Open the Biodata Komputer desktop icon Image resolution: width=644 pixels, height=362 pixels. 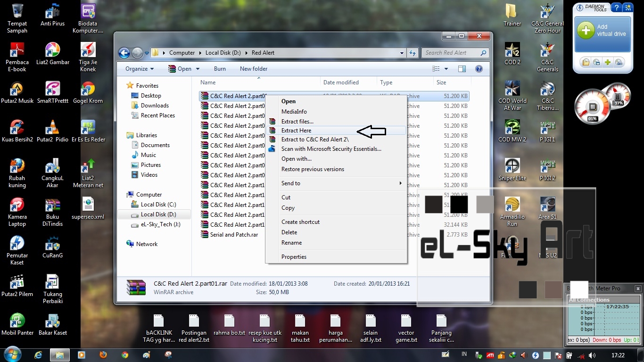click(x=88, y=18)
